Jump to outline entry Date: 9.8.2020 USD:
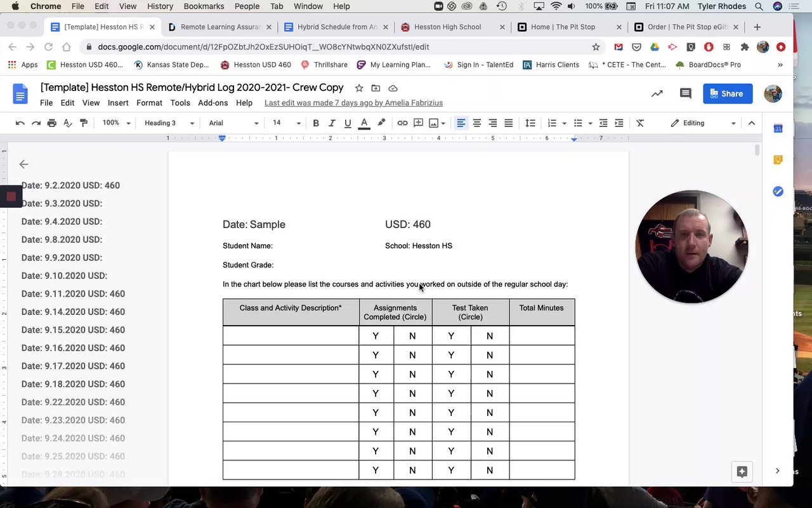Screen dimensions: 812x508 [x=62, y=239]
